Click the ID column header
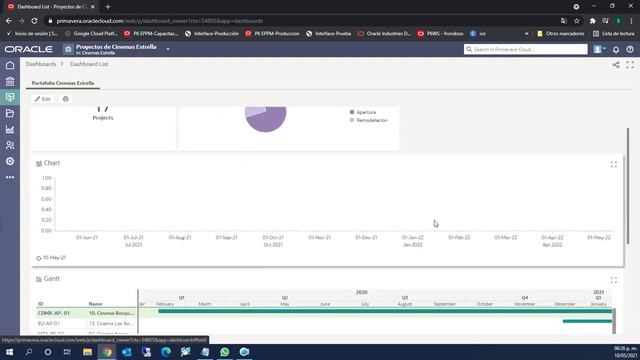Viewport: 640px width, 360px height. 40,304
